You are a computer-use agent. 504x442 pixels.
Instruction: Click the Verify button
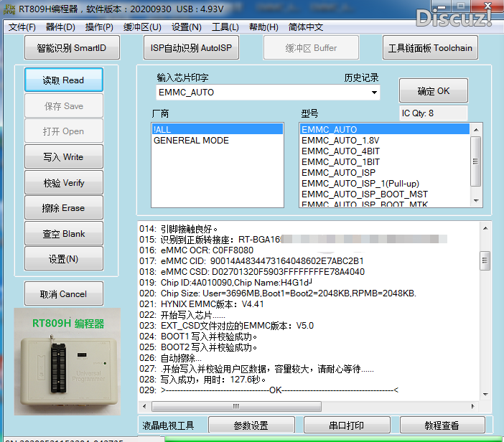(64, 183)
